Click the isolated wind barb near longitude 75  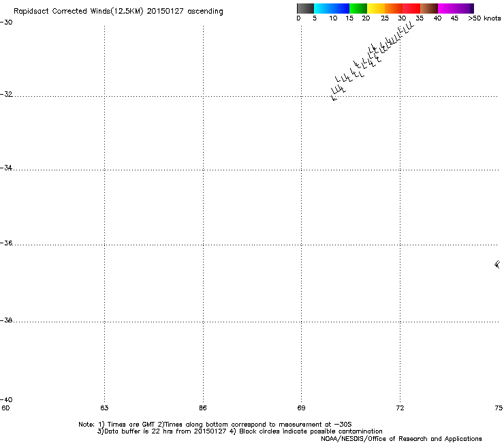pos(497,264)
